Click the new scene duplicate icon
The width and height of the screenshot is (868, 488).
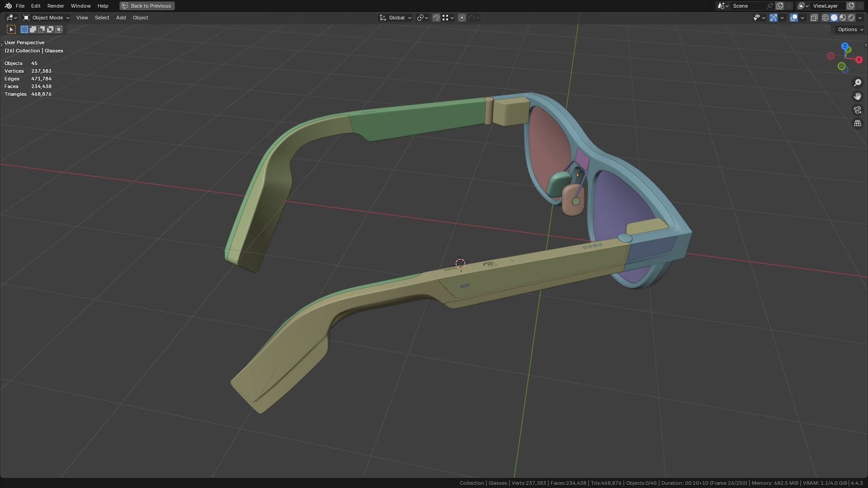tap(780, 6)
